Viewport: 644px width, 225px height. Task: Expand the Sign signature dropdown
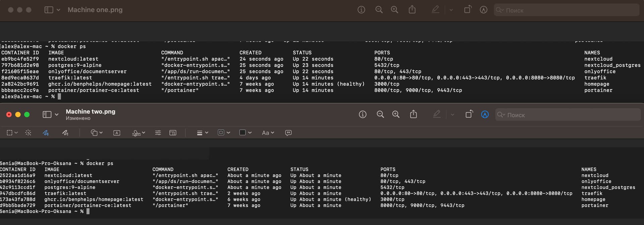click(139, 133)
